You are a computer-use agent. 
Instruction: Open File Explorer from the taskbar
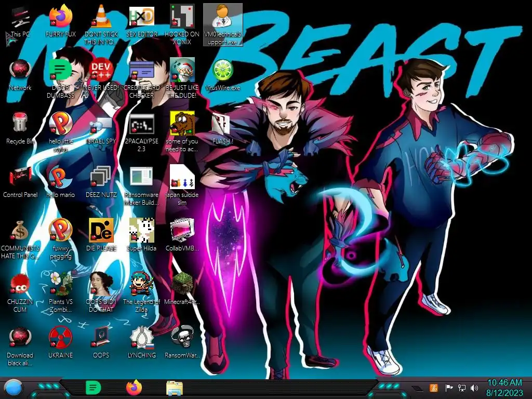[x=175, y=388]
